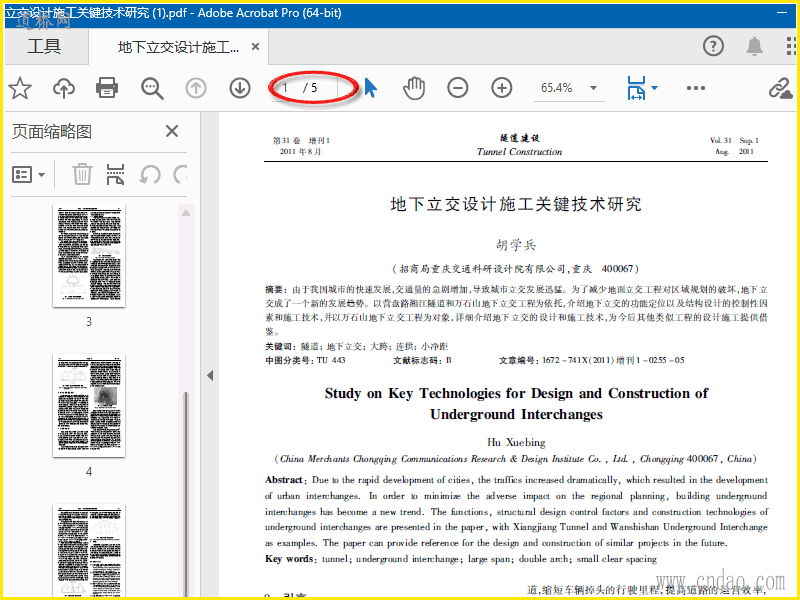Click the 中图分类号 TU 443 text

305,360
